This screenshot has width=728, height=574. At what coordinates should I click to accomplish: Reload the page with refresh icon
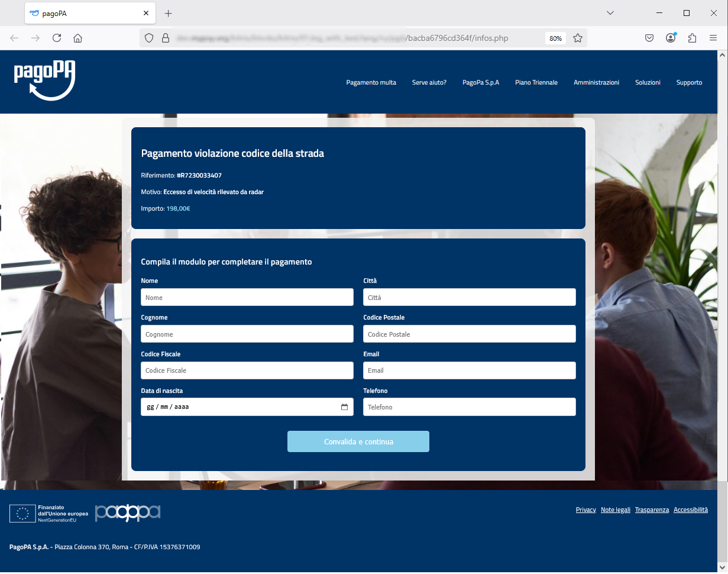[57, 38]
